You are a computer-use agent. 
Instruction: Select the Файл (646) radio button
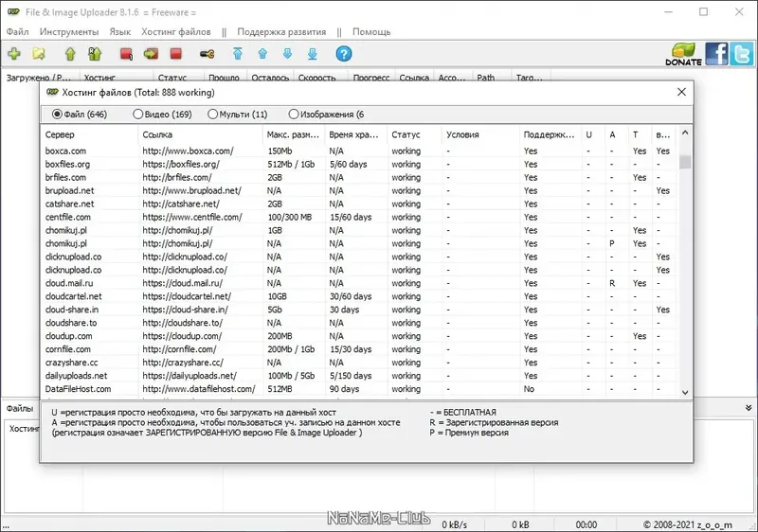57,115
